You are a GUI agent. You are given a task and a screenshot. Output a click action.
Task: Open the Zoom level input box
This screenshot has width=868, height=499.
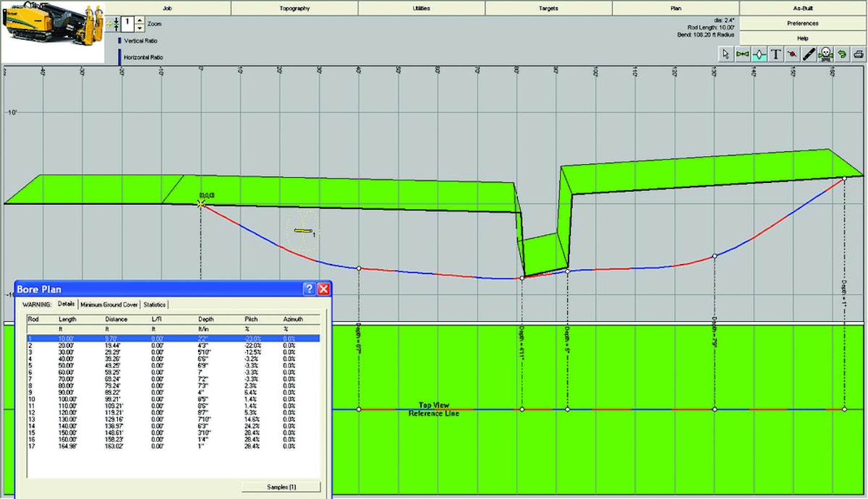click(127, 24)
